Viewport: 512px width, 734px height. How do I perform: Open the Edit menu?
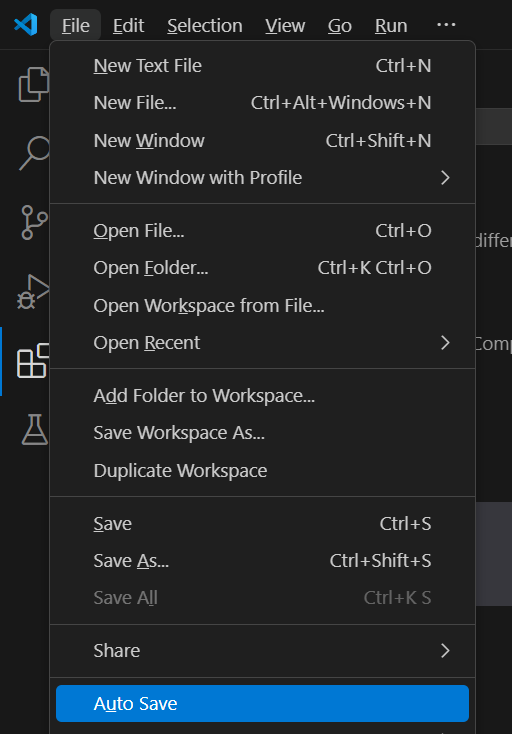(128, 26)
